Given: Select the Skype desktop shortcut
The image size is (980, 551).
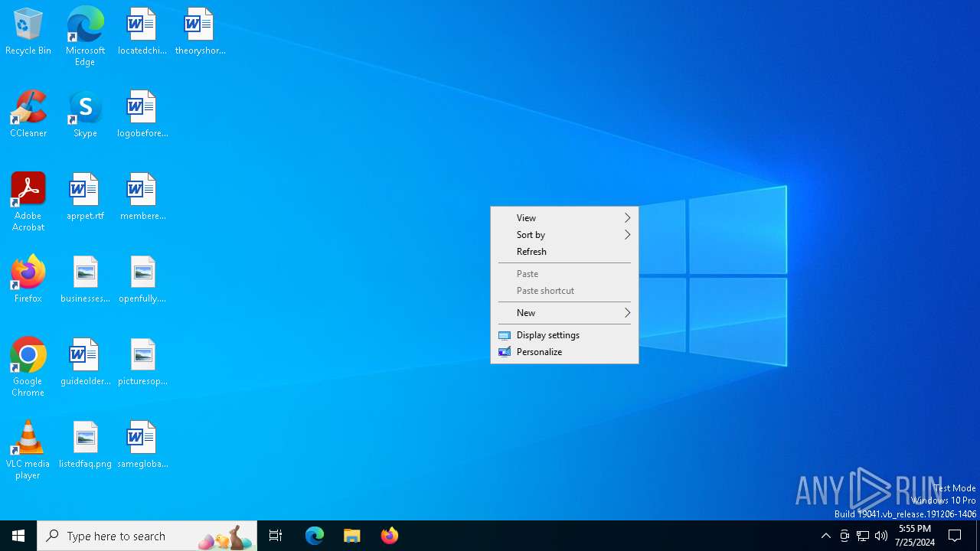Looking at the screenshot, I should [x=85, y=115].
